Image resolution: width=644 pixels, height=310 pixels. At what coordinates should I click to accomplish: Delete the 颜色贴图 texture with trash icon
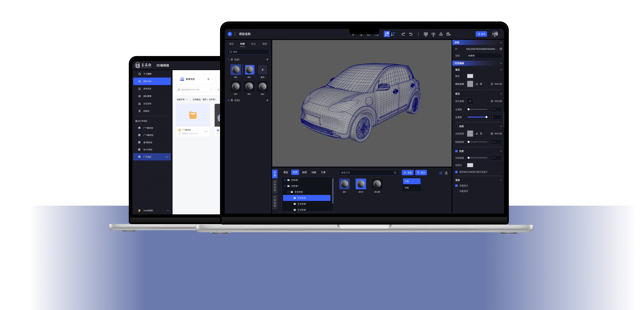point(481,84)
